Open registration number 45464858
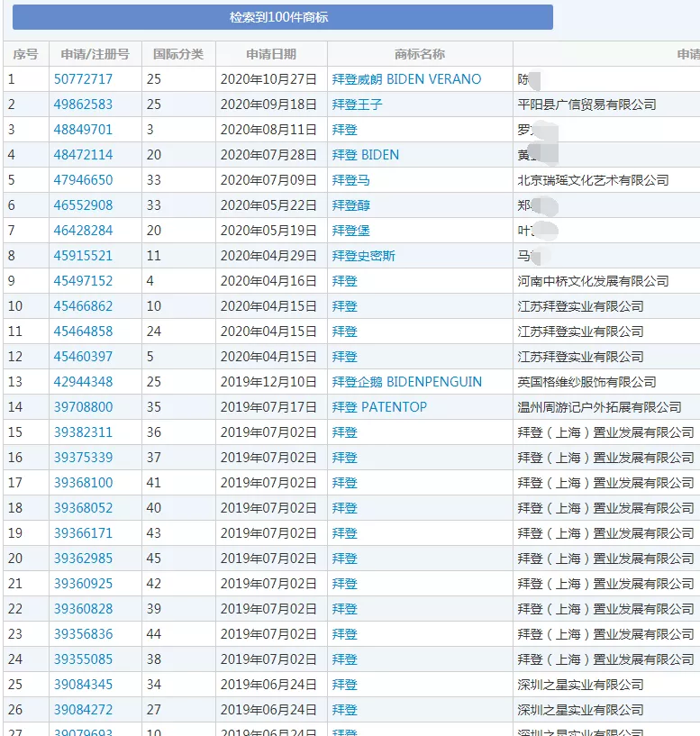The height and width of the screenshot is (736, 700). pyautogui.click(x=83, y=332)
